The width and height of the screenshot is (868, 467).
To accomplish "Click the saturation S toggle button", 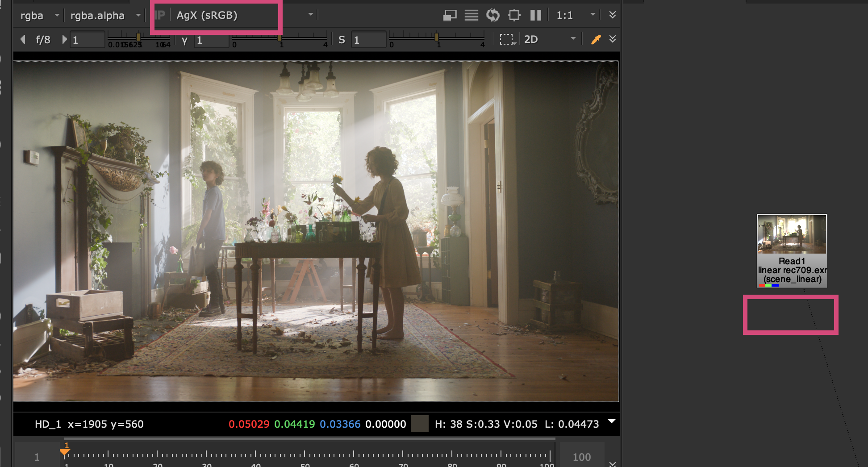I will [342, 40].
